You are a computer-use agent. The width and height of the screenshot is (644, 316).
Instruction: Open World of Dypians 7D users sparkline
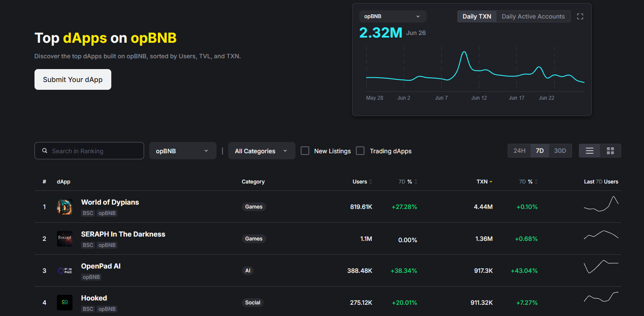point(601,204)
